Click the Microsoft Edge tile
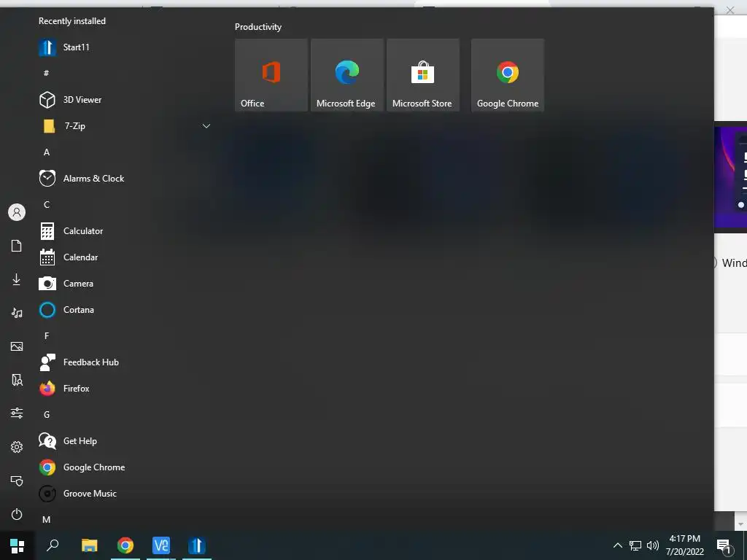Viewport: 747px width, 560px height. (x=347, y=75)
